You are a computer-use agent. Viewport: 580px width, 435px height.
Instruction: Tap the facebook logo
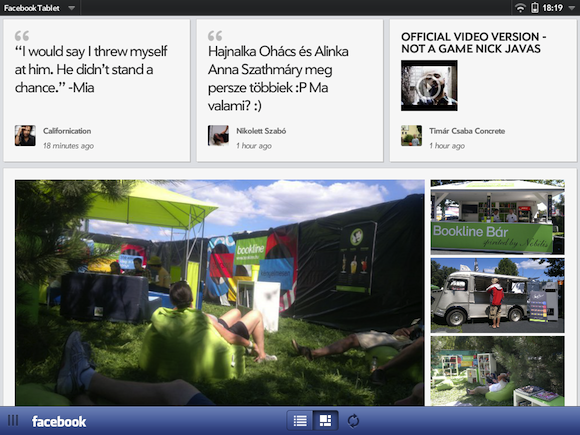(59, 421)
